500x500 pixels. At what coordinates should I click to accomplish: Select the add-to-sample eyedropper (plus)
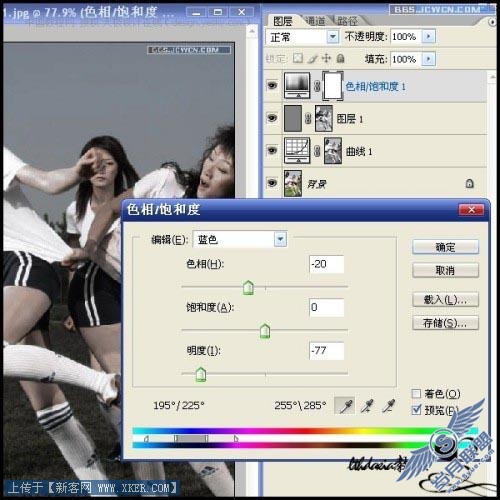(368, 406)
